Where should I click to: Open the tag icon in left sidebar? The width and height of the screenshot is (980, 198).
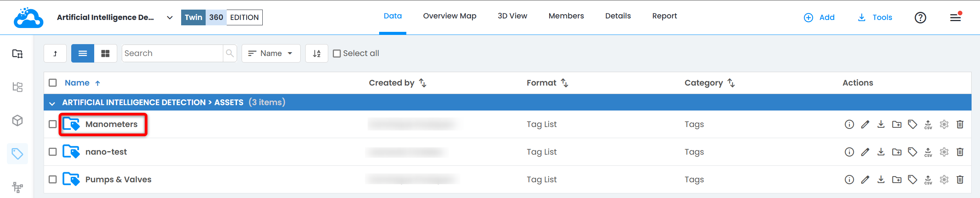(17, 154)
